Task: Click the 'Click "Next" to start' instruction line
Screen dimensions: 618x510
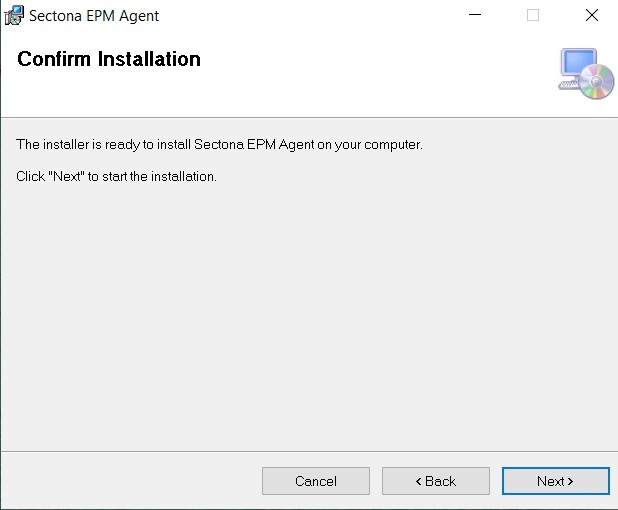Action: (x=117, y=176)
